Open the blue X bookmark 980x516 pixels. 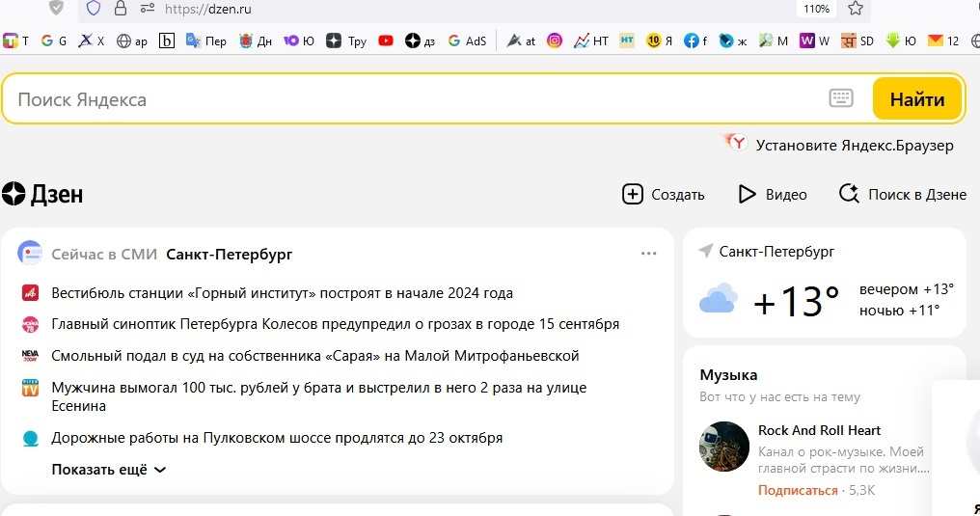[x=92, y=41]
